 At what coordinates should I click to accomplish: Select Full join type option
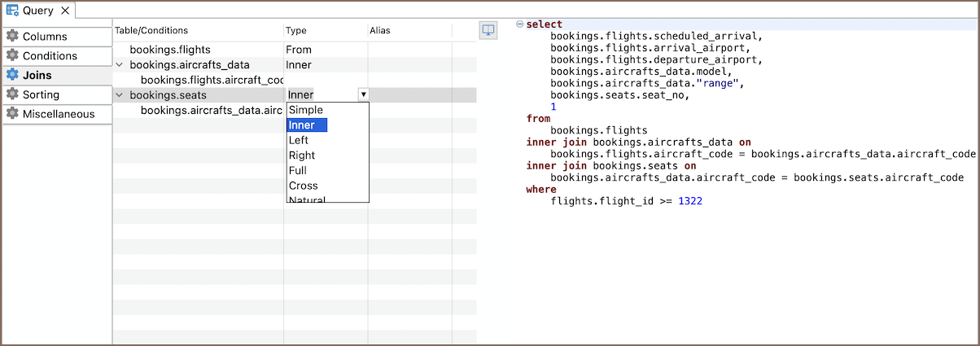click(x=297, y=170)
